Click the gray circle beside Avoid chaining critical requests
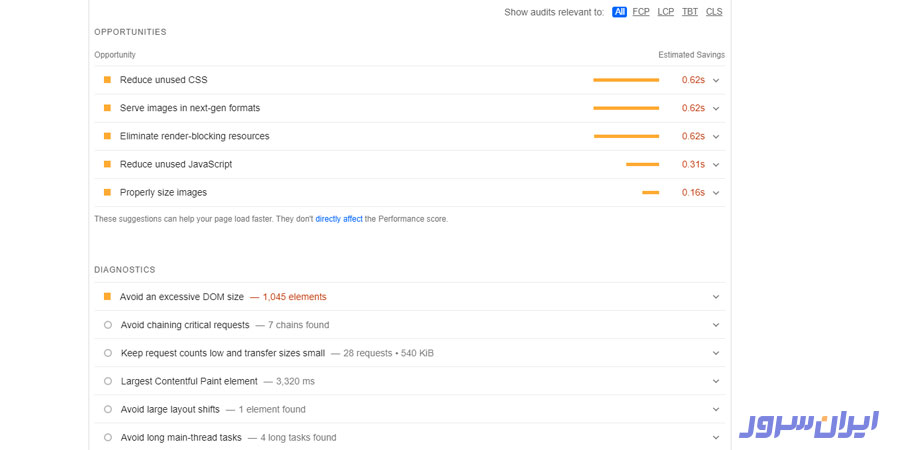 click(108, 325)
